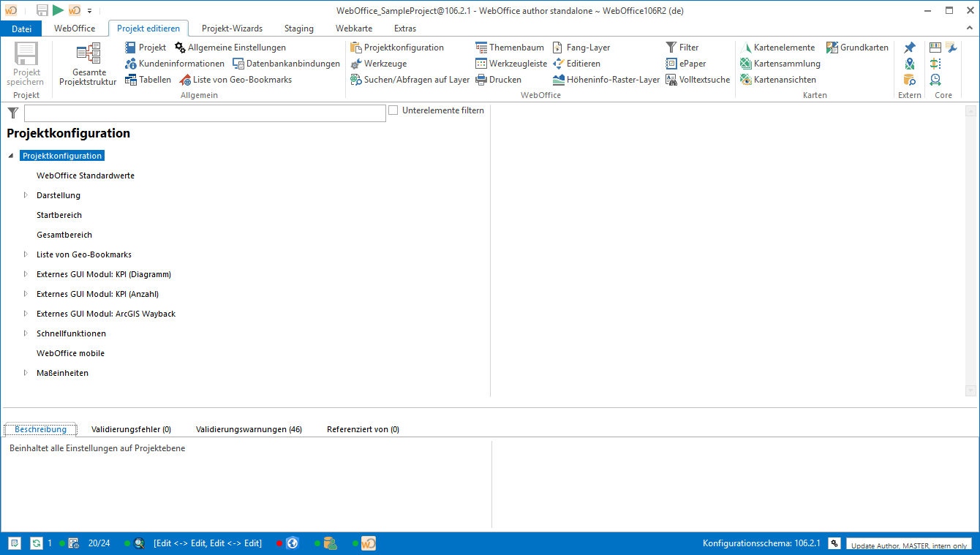
Task: Select WebOffice Standardwerte tree item
Action: [86, 175]
